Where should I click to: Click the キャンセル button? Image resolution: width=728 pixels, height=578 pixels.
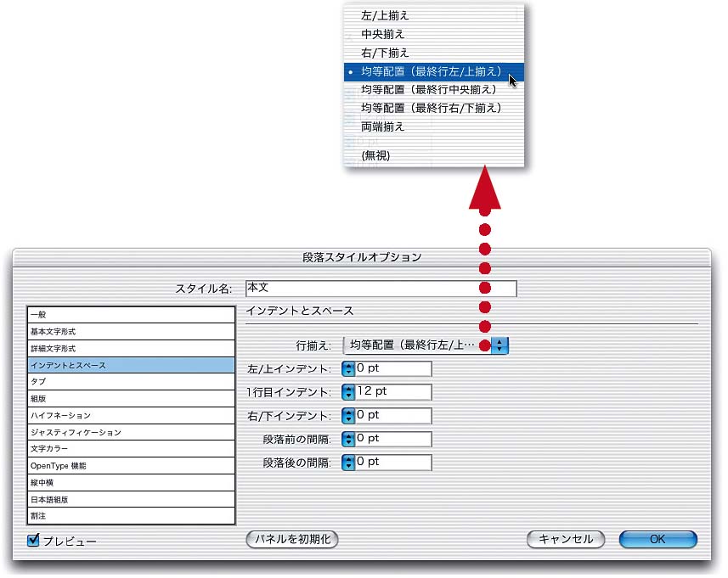tap(566, 540)
